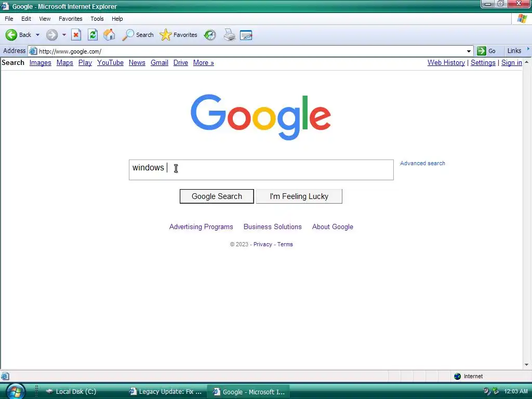Go to the Home page icon
Viewport: 532px width, 399px height.
(109, 35)
